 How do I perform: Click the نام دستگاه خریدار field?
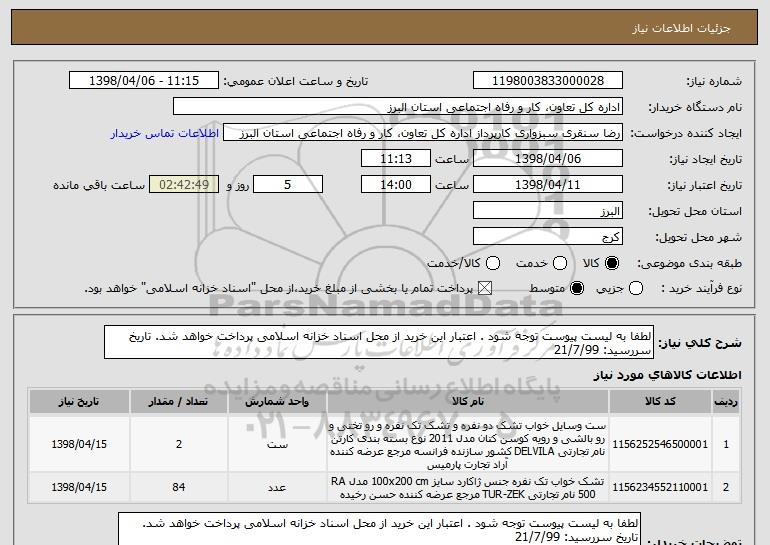tap(398, 107)
